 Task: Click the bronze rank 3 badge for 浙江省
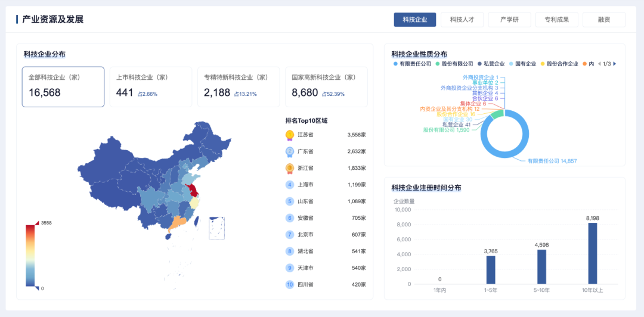290,168
